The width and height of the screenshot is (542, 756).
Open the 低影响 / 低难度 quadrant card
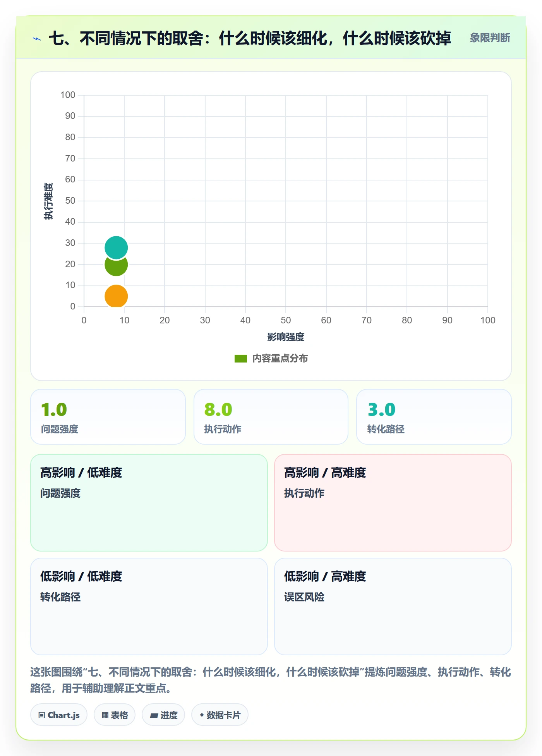click(x=149, y=607)
